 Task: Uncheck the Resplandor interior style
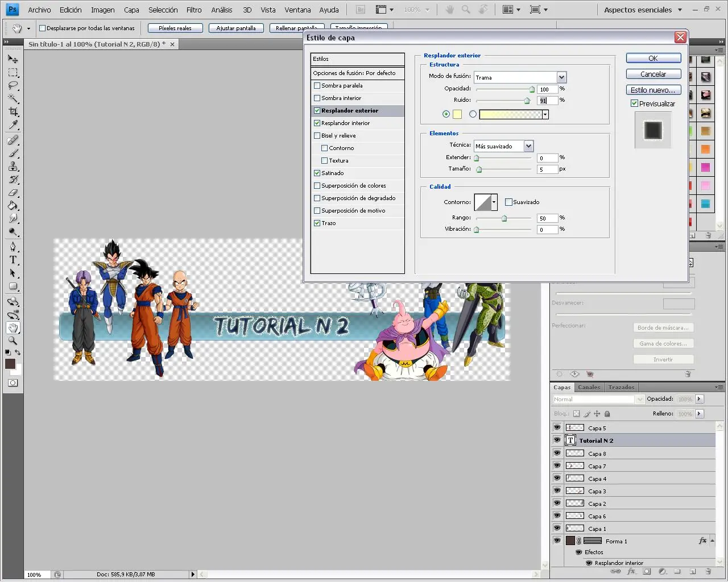coord(317,123)
